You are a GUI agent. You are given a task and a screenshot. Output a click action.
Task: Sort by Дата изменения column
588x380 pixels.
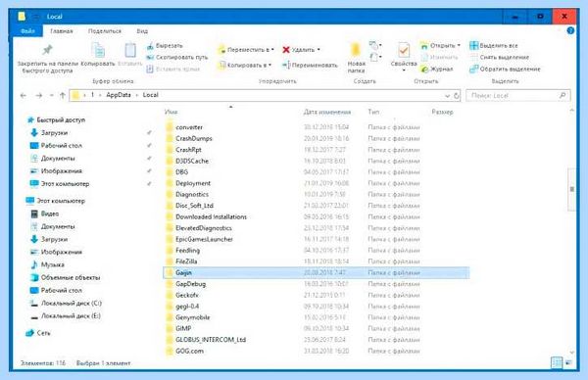pyautogui.click(x=327, y=112)
